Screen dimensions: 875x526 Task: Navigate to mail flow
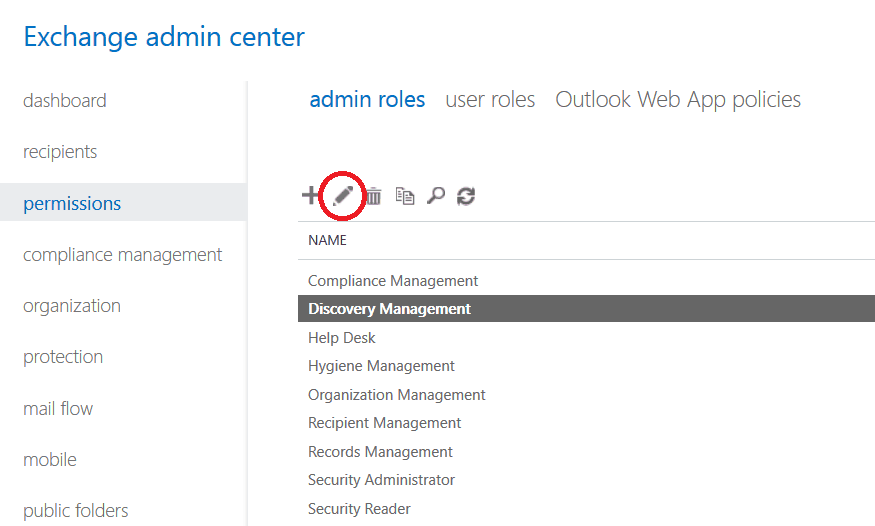[x=58, y=409]
